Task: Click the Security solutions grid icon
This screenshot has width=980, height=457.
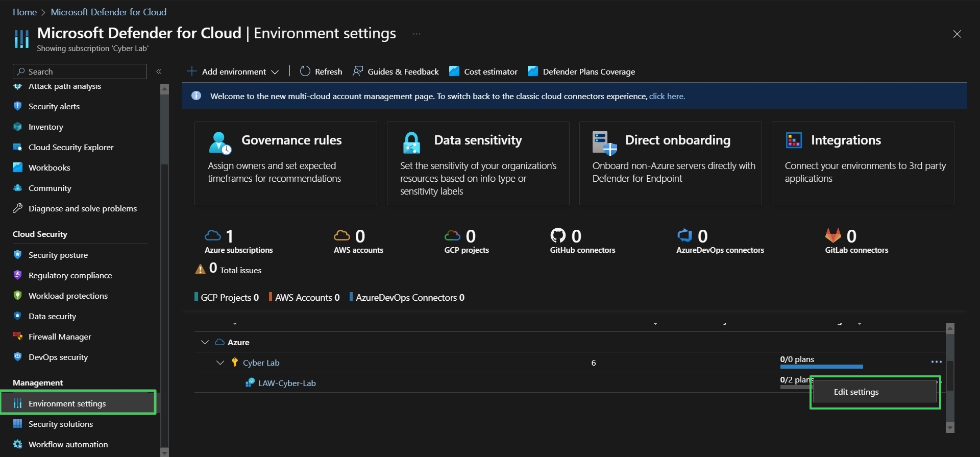Action: click(x=18, y=424)
